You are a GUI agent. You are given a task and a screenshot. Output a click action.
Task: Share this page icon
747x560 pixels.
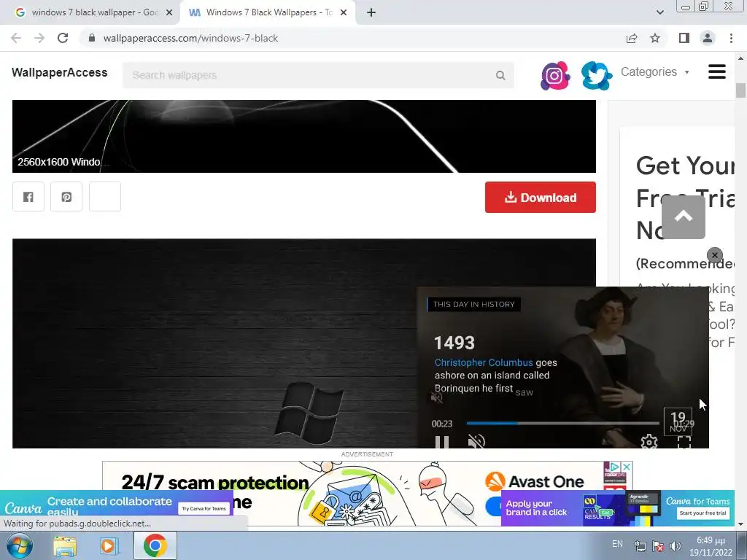coord(632,38)
